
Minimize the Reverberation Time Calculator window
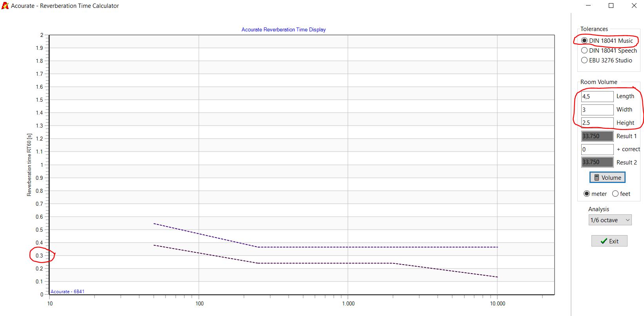coord(588,5)
